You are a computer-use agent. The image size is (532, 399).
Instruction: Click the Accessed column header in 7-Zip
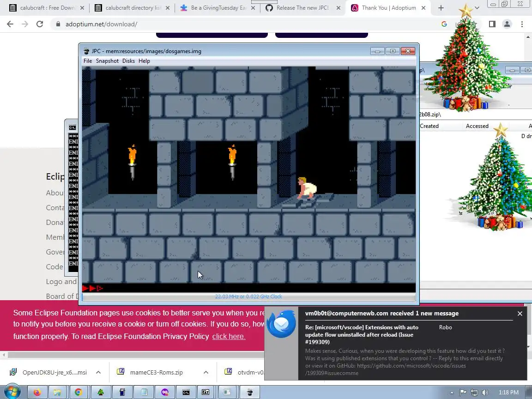coord(477,126)
